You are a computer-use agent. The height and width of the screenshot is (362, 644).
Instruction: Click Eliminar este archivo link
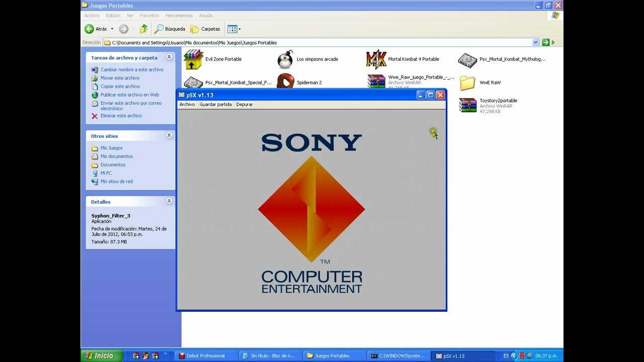pos(121,116)
